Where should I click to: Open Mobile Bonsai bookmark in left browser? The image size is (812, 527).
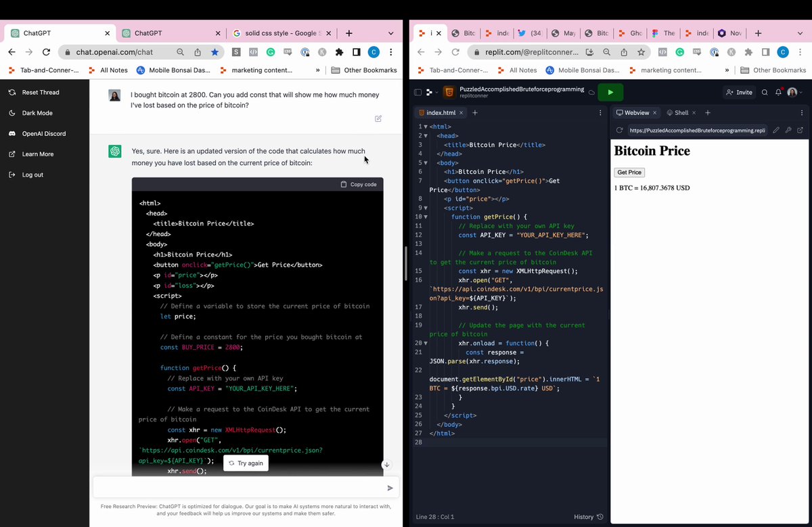(173, 70)
